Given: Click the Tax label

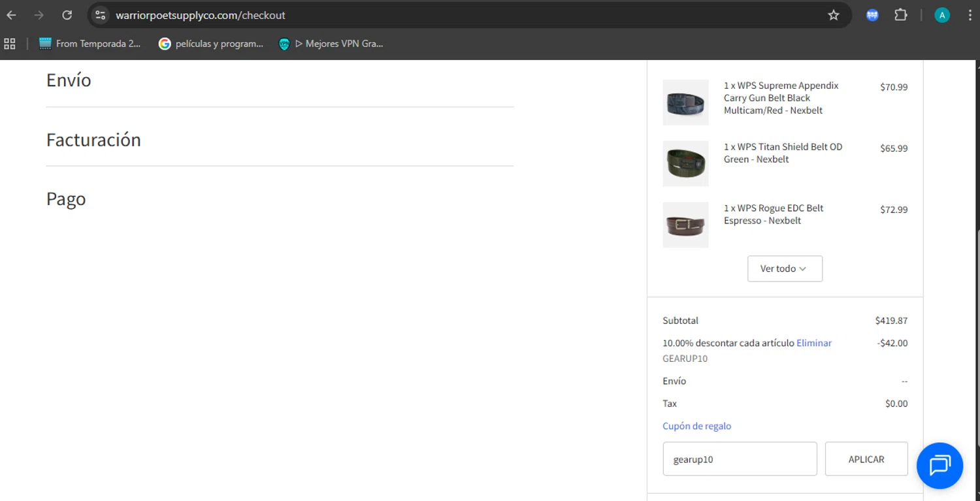Looking at the screenshot, I should coord(670,404).
